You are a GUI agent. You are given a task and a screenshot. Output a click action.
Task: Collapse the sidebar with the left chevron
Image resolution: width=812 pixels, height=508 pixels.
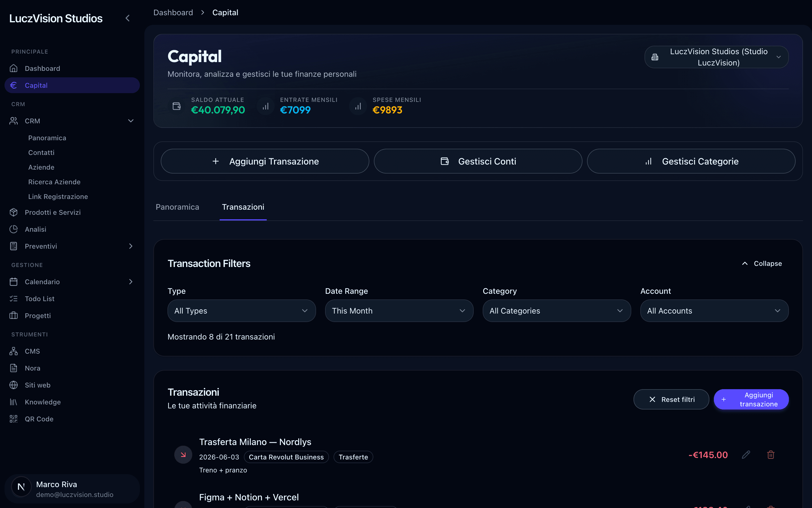pyautogui.click(x=127, y=18)
